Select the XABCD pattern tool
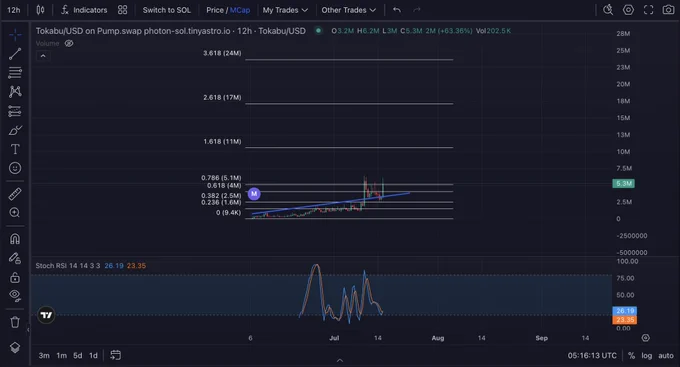This screenshot has height=367, width=680. coord(15,92)
